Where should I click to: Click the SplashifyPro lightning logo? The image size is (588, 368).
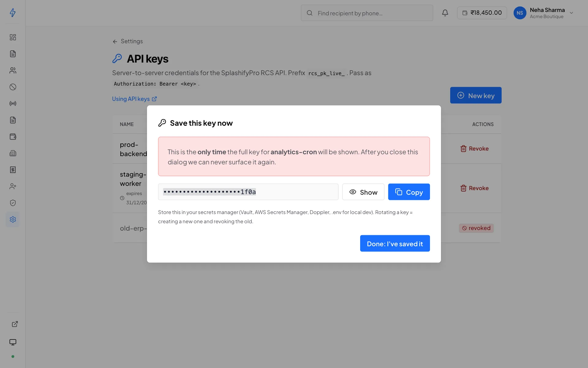pos(13,13)
